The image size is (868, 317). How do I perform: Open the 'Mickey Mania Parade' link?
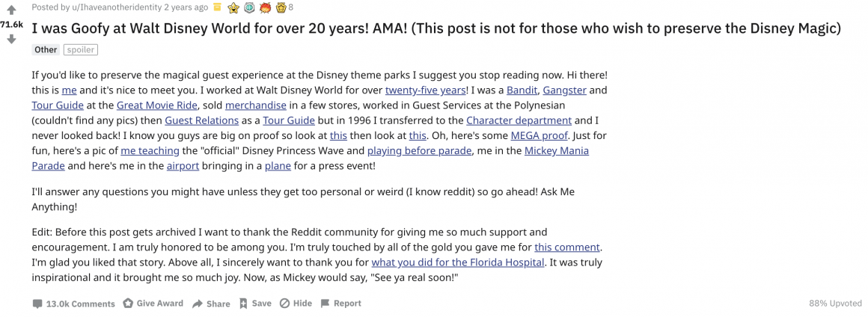click(556, 150)
